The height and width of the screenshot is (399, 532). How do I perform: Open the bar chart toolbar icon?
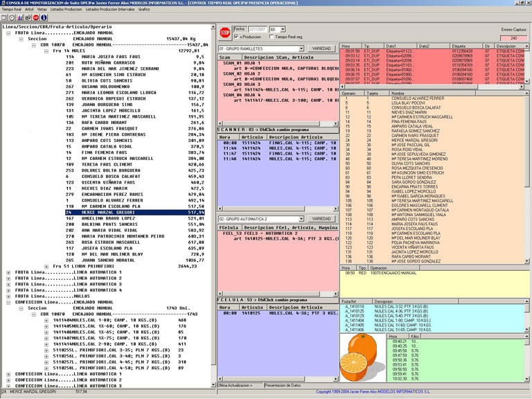point(20,17)
